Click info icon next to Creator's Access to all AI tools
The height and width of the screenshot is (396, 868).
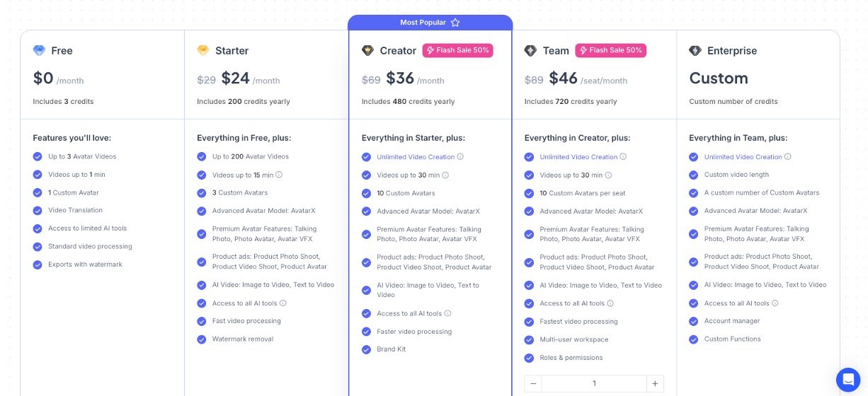click(447, 313)
